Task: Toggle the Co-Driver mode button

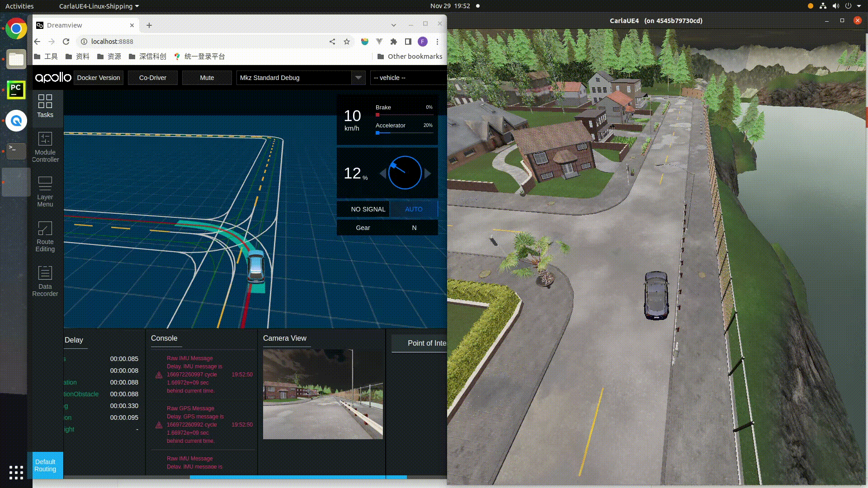Action: [x=152, y=77]
